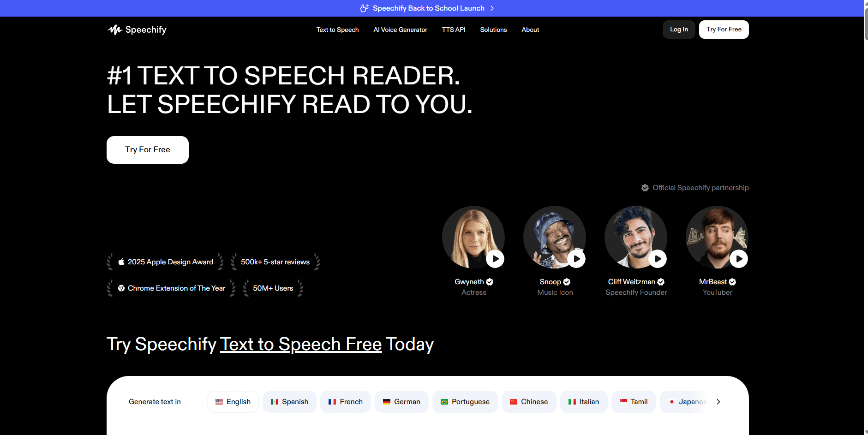Click 'Music Icon' caption under Snoop
868x435 pixels.
pos(555,292)
